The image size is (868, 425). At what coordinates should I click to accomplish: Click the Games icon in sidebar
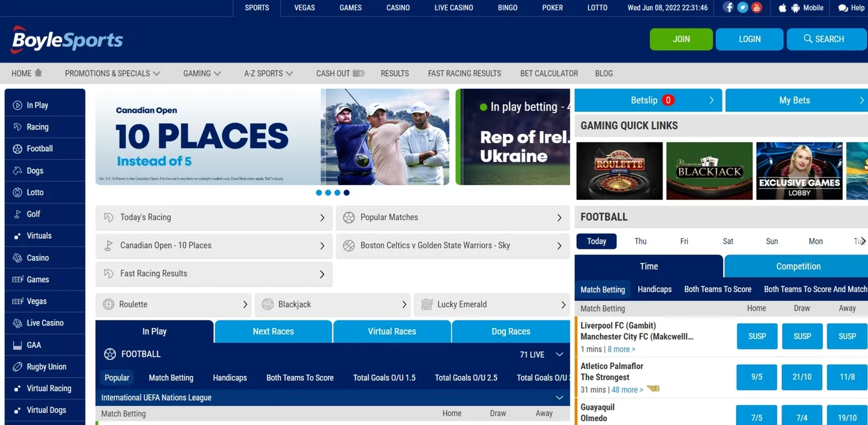point(17,280)
